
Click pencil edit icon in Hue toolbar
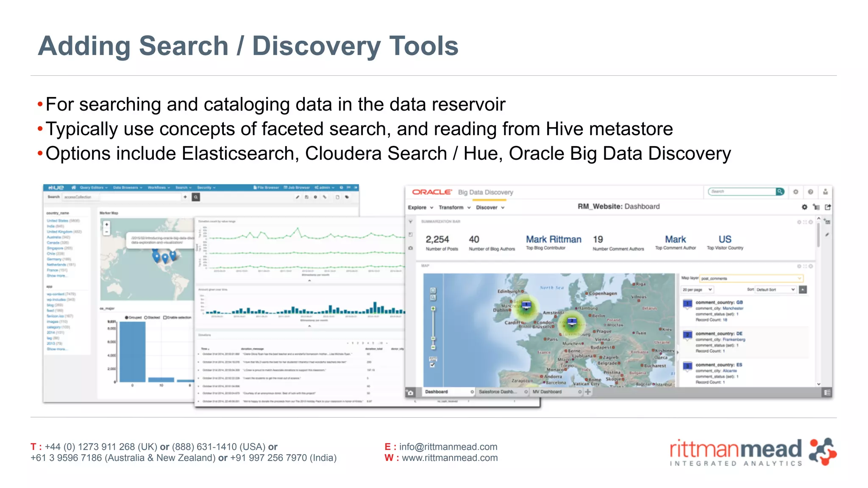pyautogui.click(x=298, y=197)
